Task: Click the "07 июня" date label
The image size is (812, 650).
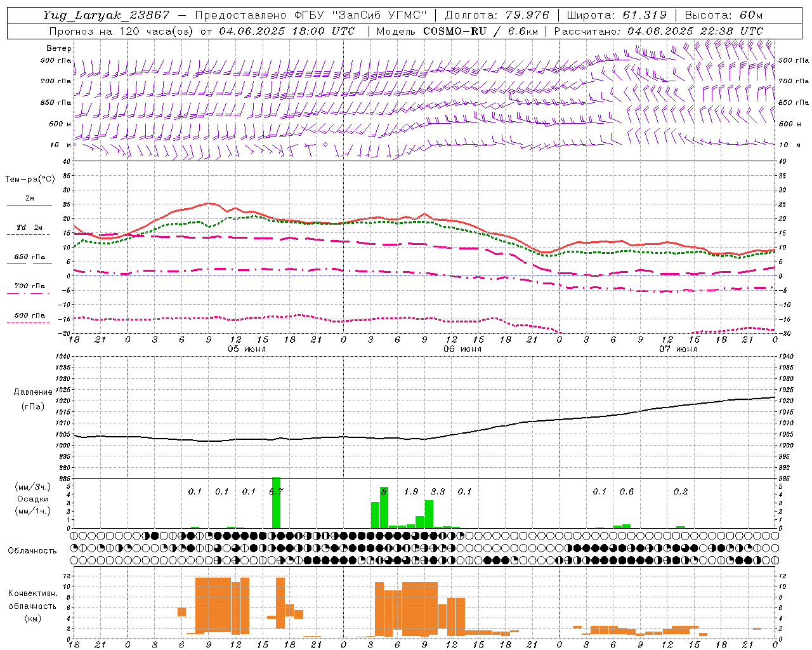Action: (678, 349)
